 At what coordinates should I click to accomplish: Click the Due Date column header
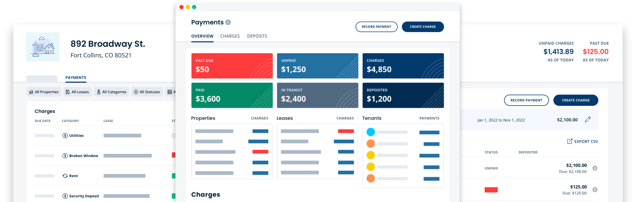click(43, 121)
